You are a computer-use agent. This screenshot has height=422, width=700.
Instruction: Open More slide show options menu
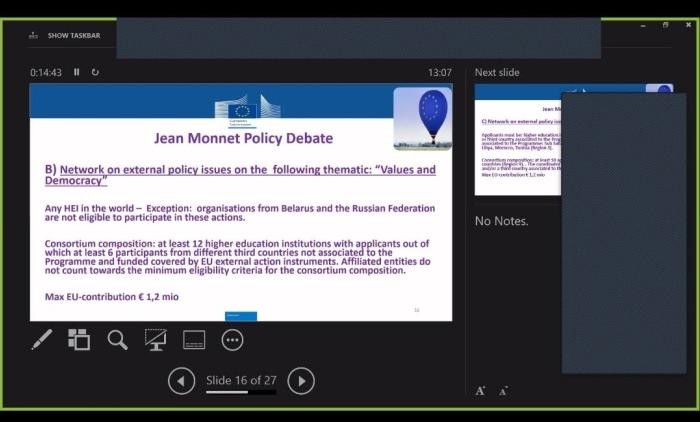(x=232, y=340)
